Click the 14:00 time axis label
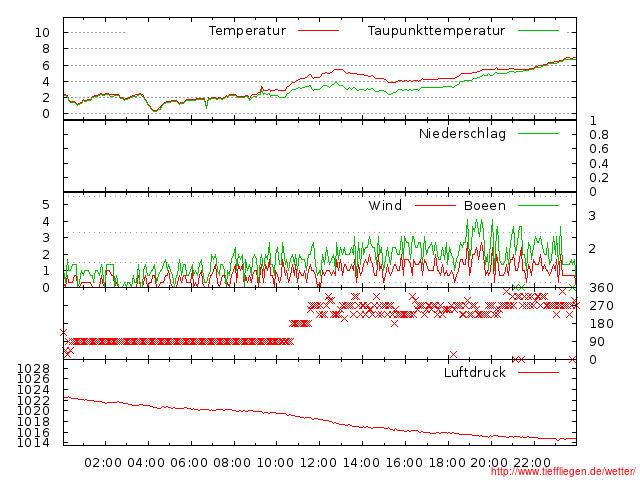 (x=361, y=463)
